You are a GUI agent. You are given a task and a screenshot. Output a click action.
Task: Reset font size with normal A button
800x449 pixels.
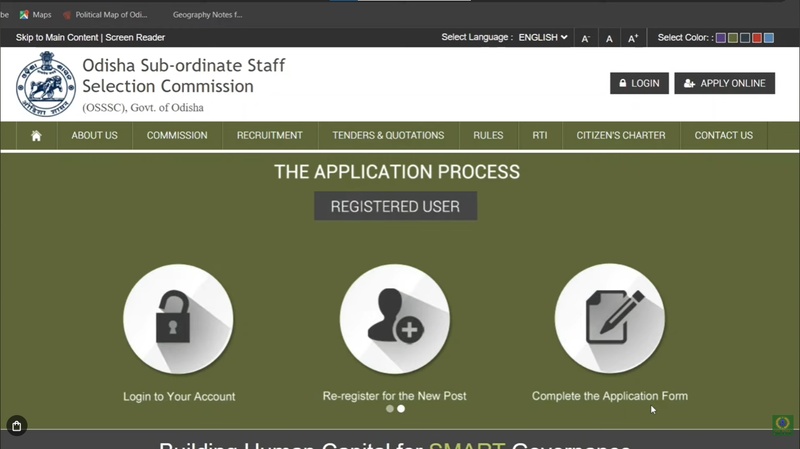pos(609,38)
